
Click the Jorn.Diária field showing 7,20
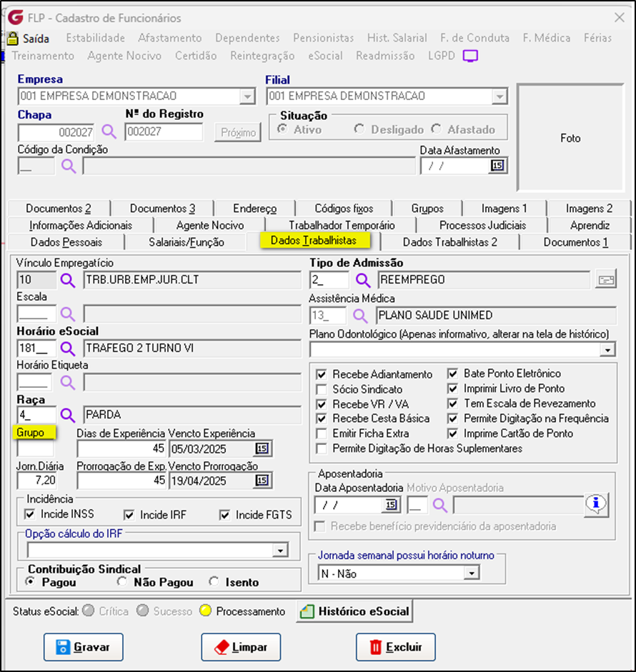[37, 481]
